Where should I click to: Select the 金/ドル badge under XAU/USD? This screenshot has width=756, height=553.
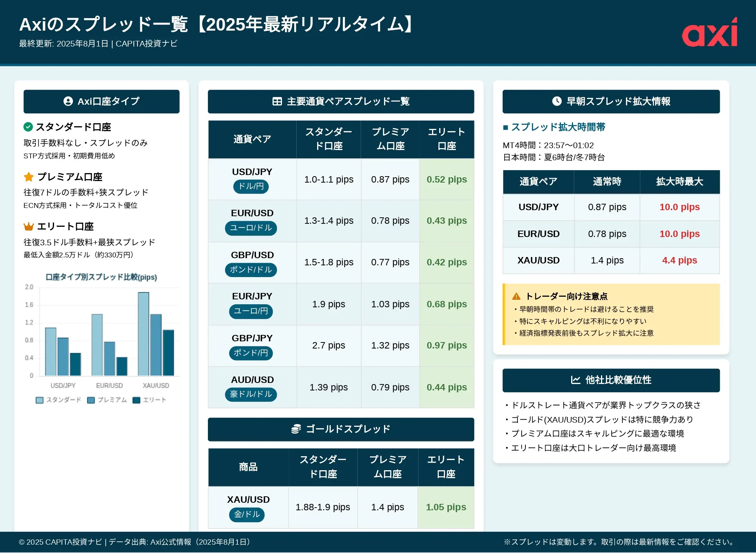[x=247, y=514]
